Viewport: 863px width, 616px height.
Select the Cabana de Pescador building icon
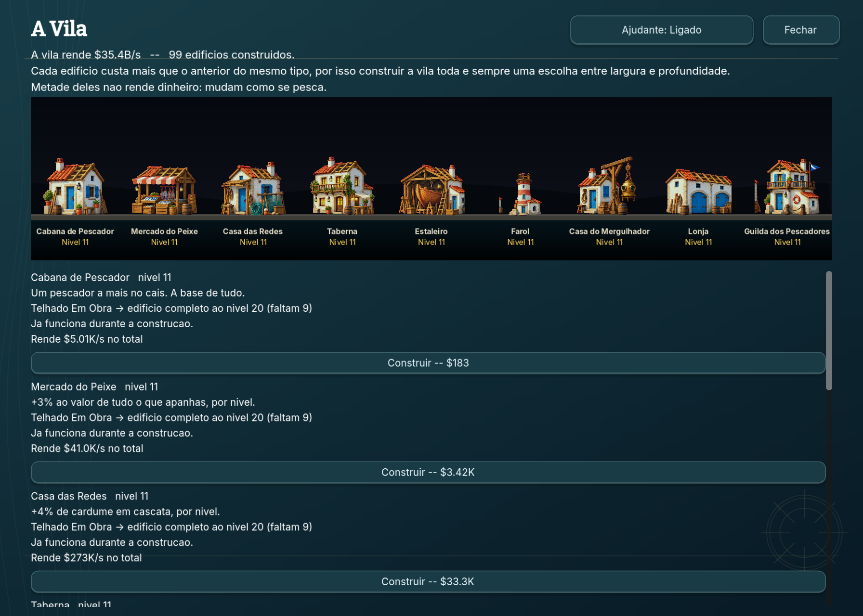pyautogui.click(x=75, y=186)
